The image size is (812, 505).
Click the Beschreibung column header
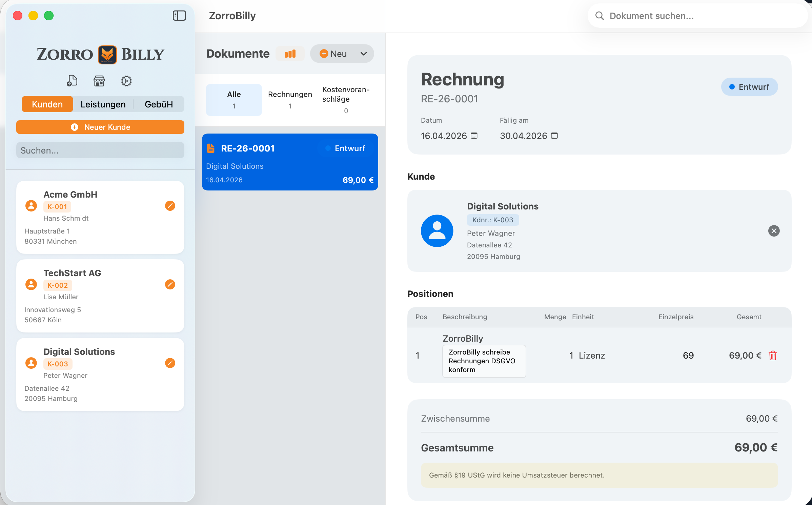click(465, 317)
